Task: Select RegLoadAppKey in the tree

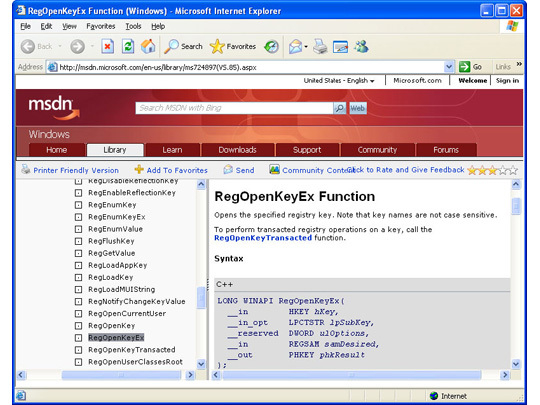Action: 117,265
